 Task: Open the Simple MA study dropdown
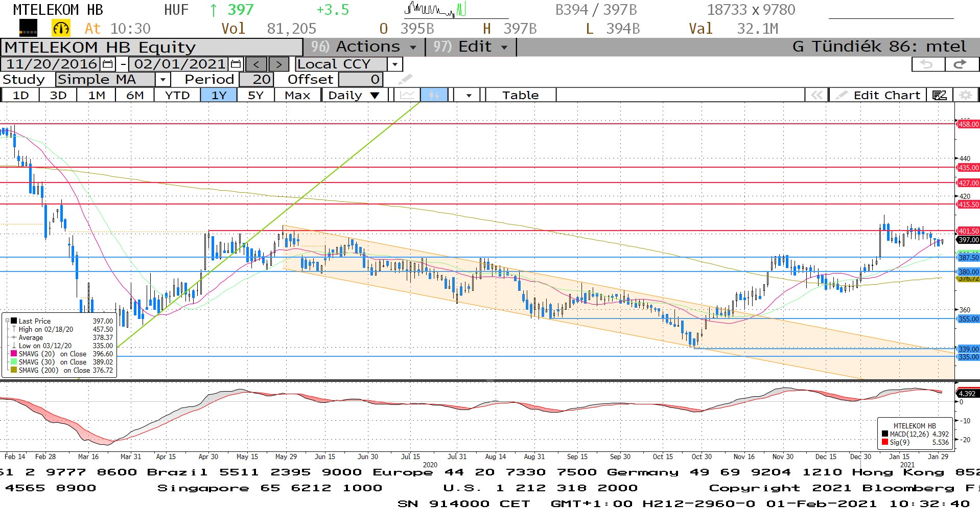[x=162, y=80]
